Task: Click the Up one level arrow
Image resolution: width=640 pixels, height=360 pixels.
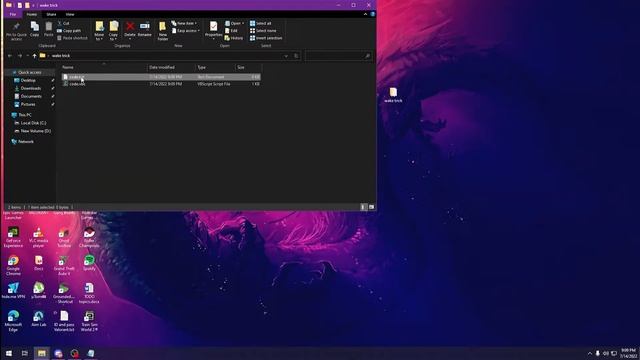Action: 35,56
